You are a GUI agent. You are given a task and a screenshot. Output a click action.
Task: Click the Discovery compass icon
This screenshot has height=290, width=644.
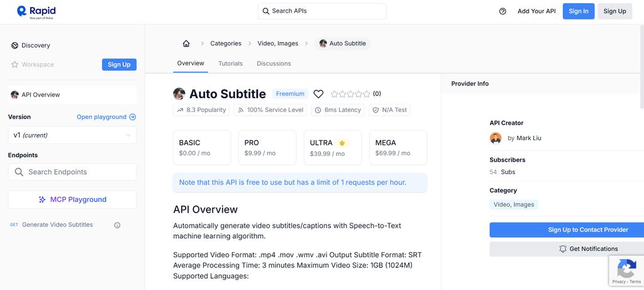(15, 45)
